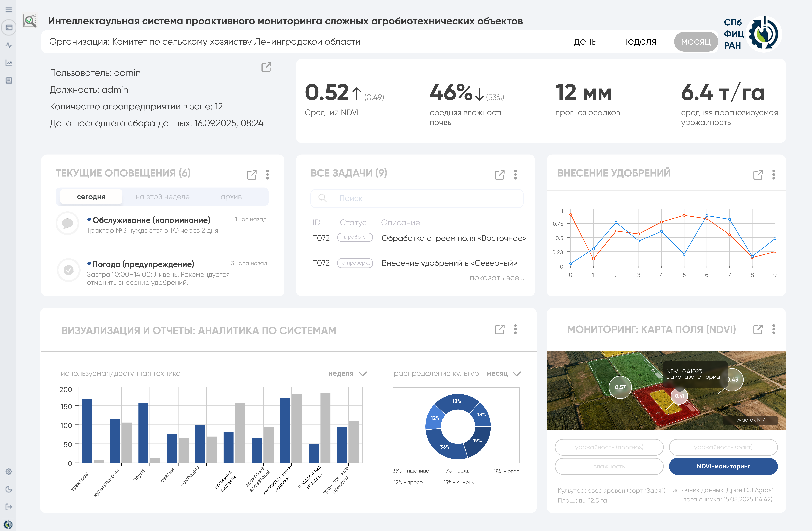Click the 0.41 NDVI map marker

(679, 396)
